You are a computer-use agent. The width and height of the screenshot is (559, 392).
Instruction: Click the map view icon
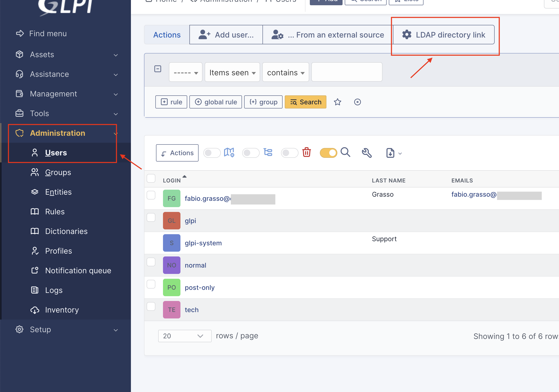229,153
